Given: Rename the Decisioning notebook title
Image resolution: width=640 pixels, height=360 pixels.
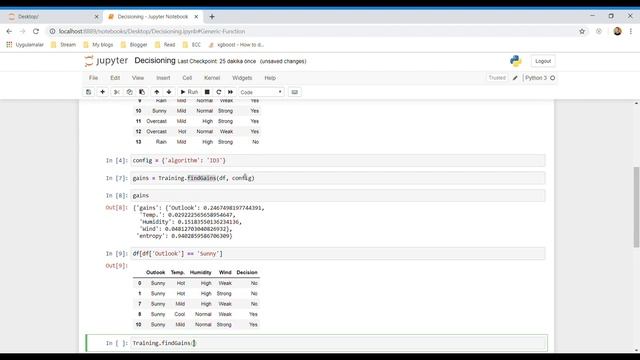Looking at the screenshot, I should click(155, 61).
